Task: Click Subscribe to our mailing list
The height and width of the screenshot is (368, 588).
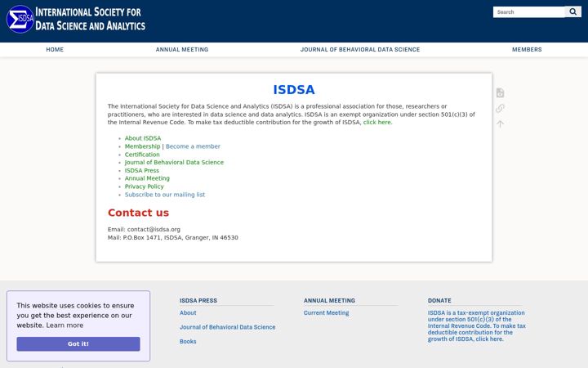Action: click(x=165, y=195)
